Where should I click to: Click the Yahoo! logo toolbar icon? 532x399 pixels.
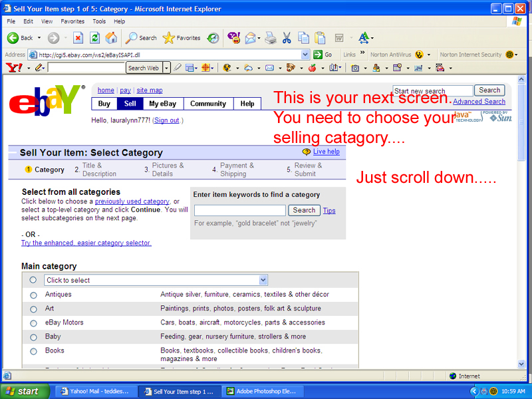(13, 68)
